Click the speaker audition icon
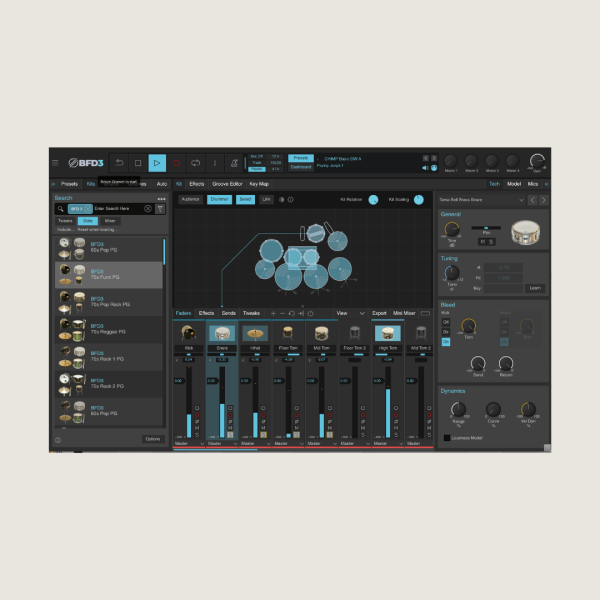The image size is (600, 600). (425, 168)
